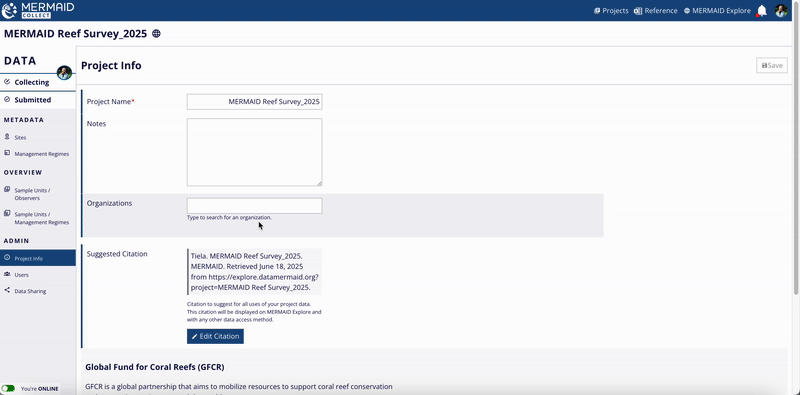
Task: Click the Edit Citation button
Action: pos(215,336)
